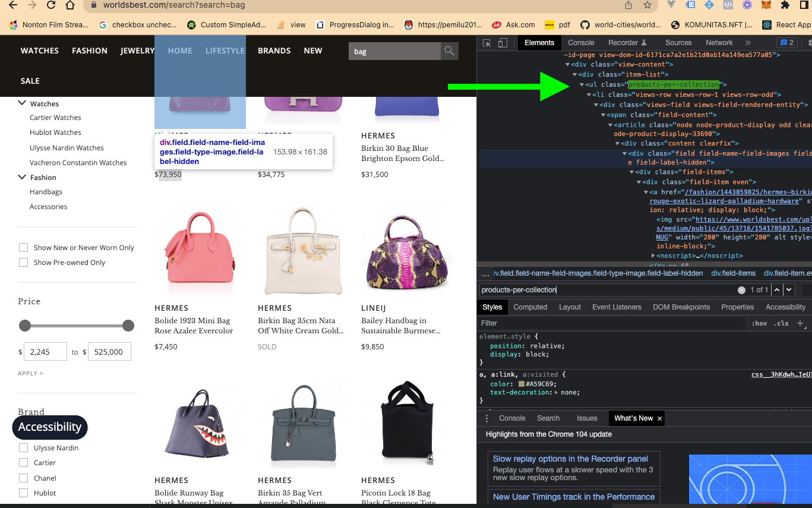The width and height of the screenshot is (812, 508).
Task: Open the browser home page icon
Action: (x=70, y=5)
